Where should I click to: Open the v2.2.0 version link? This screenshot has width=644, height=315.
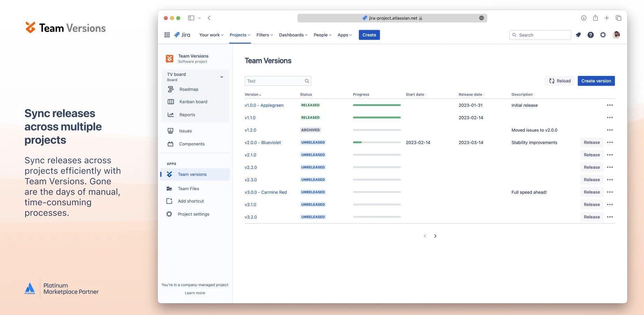(x=251, y=168)
